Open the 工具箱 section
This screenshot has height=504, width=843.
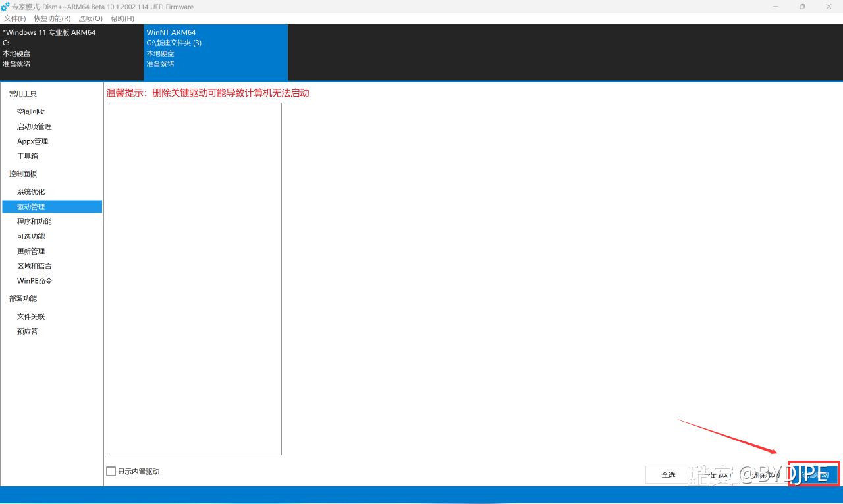(x=28, y=156)
